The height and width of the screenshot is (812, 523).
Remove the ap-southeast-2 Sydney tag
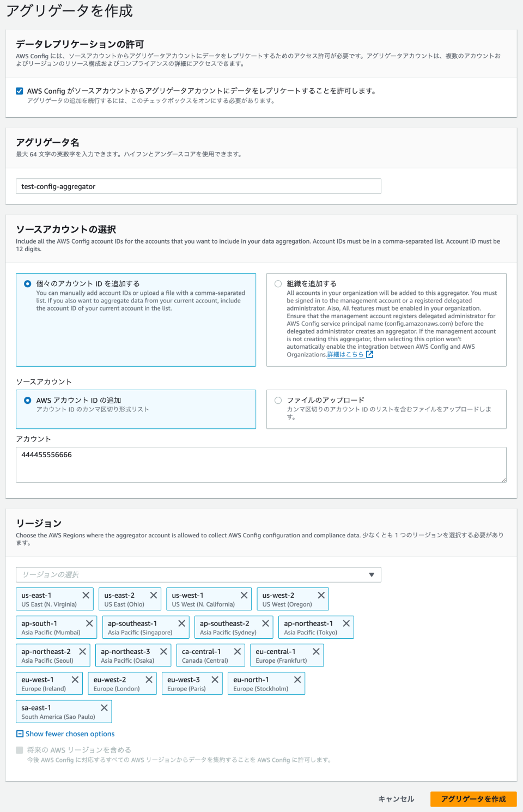[266, 623]
